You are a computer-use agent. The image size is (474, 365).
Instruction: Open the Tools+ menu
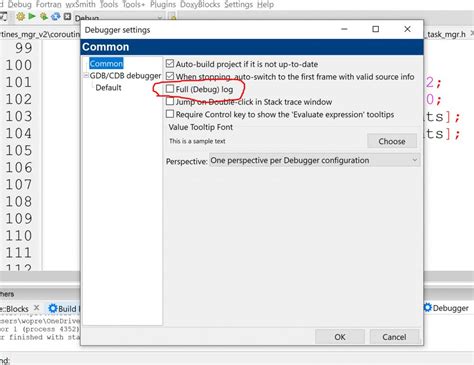[x=134, y=5]
